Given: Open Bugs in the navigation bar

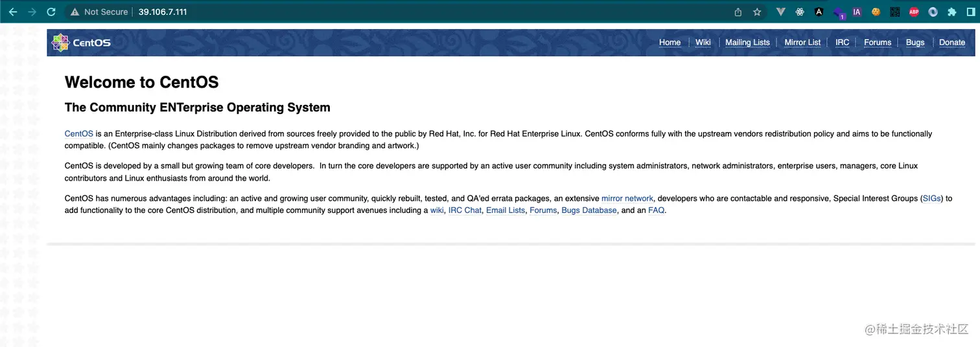Looking at the screenshot, I should (915, 43).
